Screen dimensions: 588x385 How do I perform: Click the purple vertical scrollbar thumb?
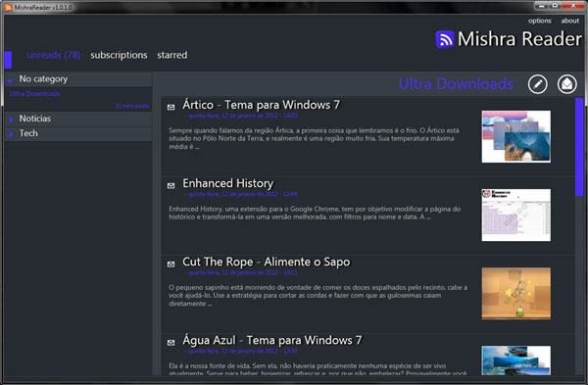[579, 147]
